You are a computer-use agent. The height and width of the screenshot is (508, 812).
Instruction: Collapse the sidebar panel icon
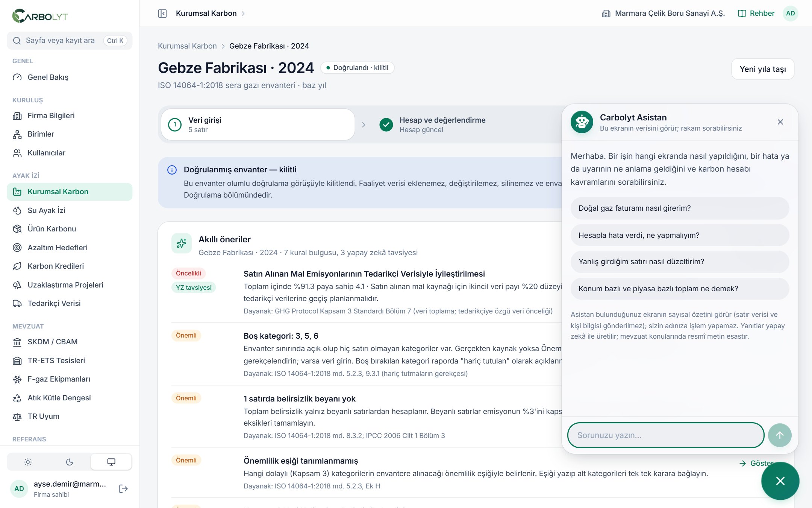tap(162, 14)
